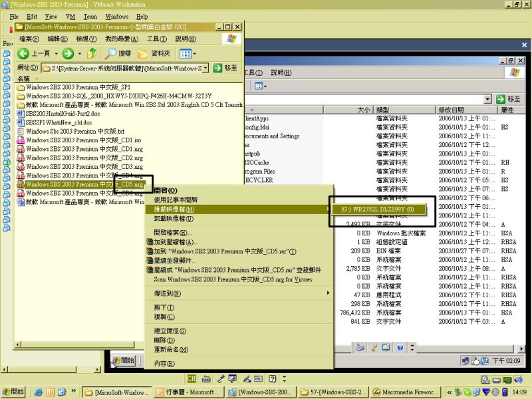Select 加到壓縮檔(A)... option
The image size is (532, 399).
(239, 242)
